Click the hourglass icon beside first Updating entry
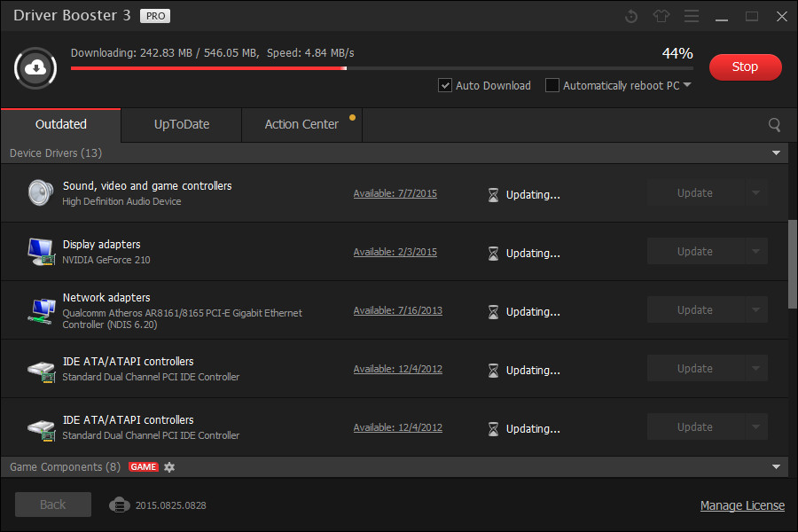The image size is (798, 532). [493, 194]
